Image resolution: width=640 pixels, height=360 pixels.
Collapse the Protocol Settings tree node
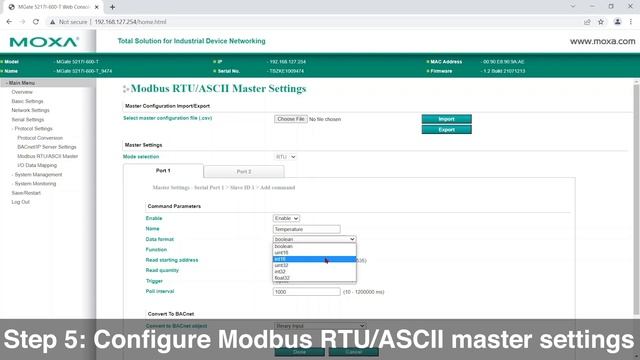[32, 129]
